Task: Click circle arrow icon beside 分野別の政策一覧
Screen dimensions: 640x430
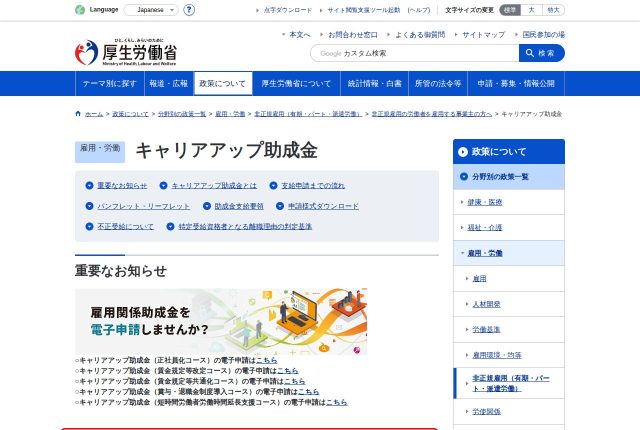Action: point(464,177)
